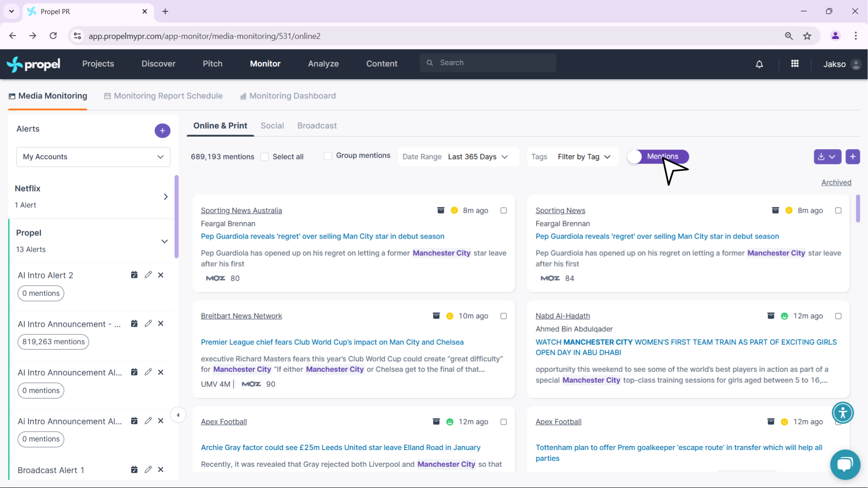The width and height of the screenshot is (868, 488).
Task: Click green sentiment icon on Nabd Al-Hadath card
Action: [x=784, y=316]
